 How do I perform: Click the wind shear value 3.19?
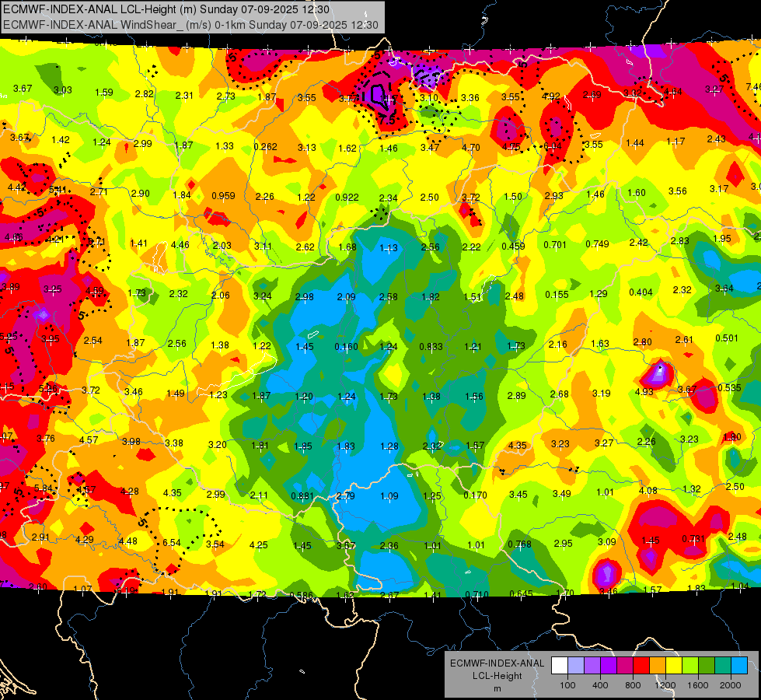pyautogui.click(x=602, y=393)
